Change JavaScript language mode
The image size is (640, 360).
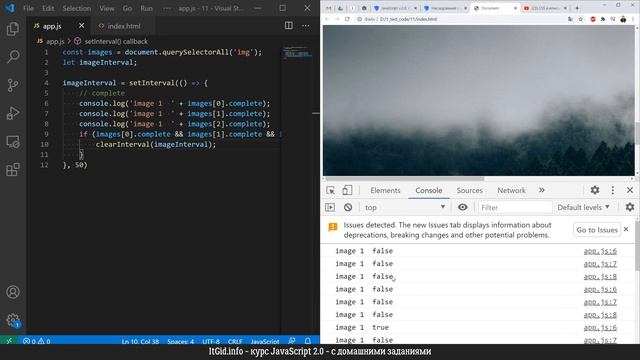pos(265,341)
